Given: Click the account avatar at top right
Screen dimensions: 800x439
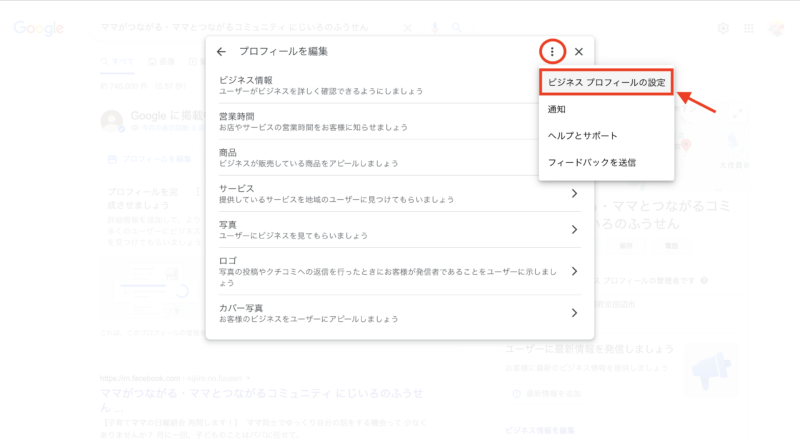Looking at the screenshot, I should [x=777, y=28].
